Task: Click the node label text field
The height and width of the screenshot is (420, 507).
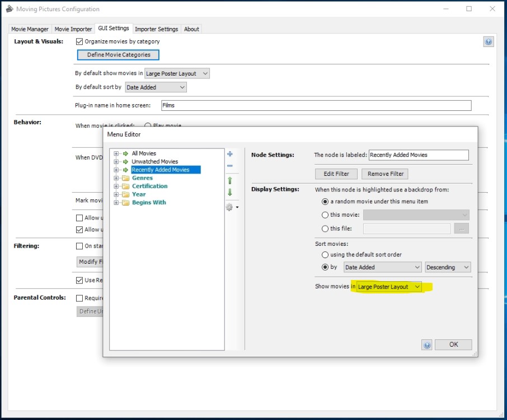Action: (419, 155)
